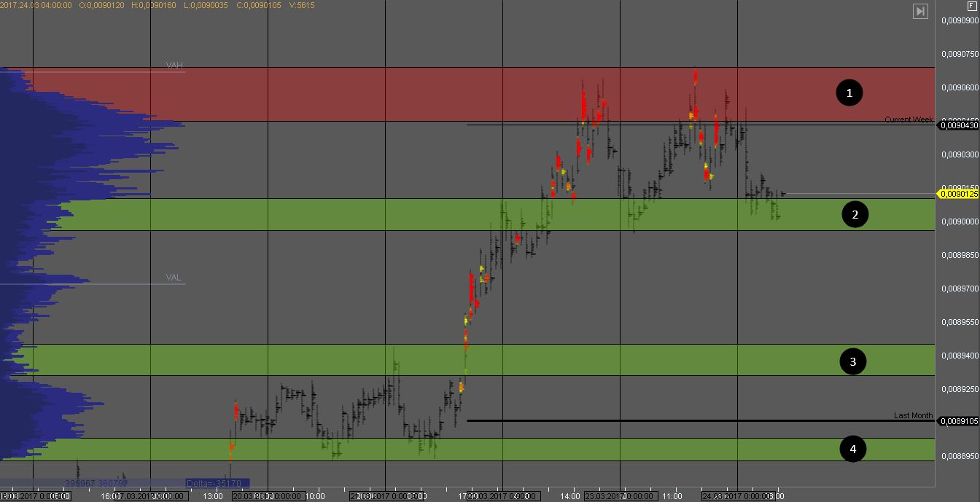
Task: Click the 0,0089105 Last Month price tag
Action: (x=958, y=421)
